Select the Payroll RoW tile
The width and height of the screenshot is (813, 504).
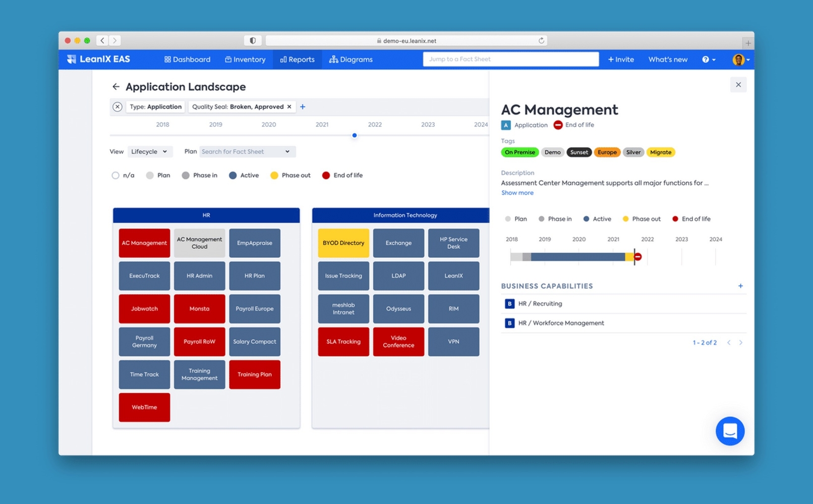pyautogui.click(x=199, y=341)
